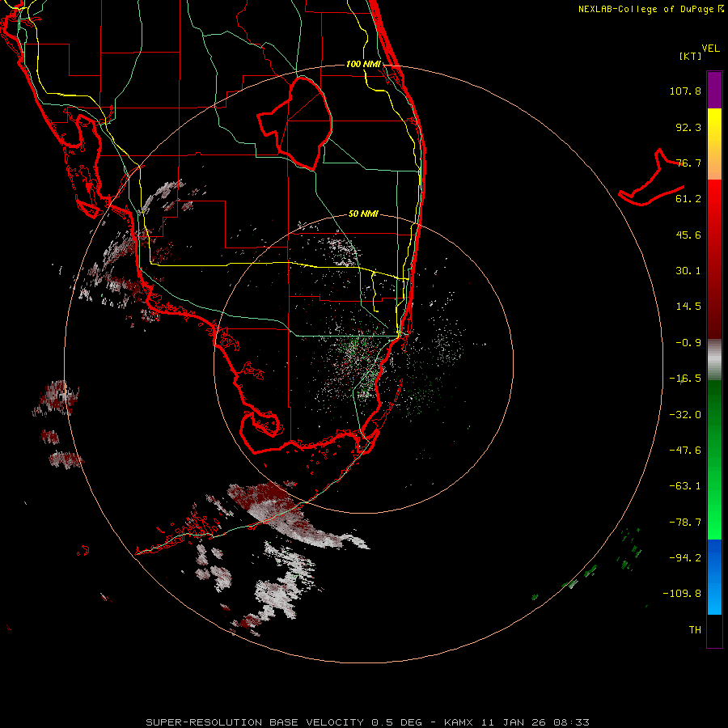The height and width of the screenshot is (728, 728).
Task: Click the [KT] units label
Action: [691, 56]
